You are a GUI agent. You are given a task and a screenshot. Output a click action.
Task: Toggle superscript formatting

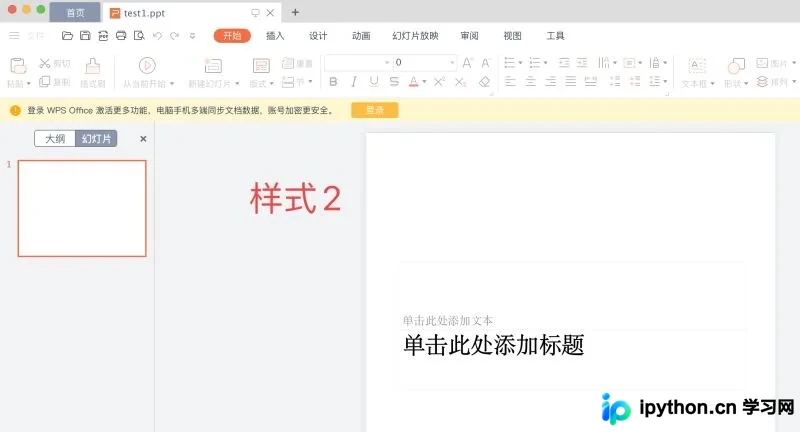click(439, 82)
